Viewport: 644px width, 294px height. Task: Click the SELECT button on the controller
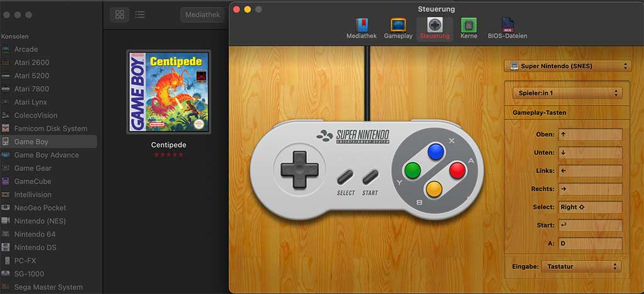point(345,177)
